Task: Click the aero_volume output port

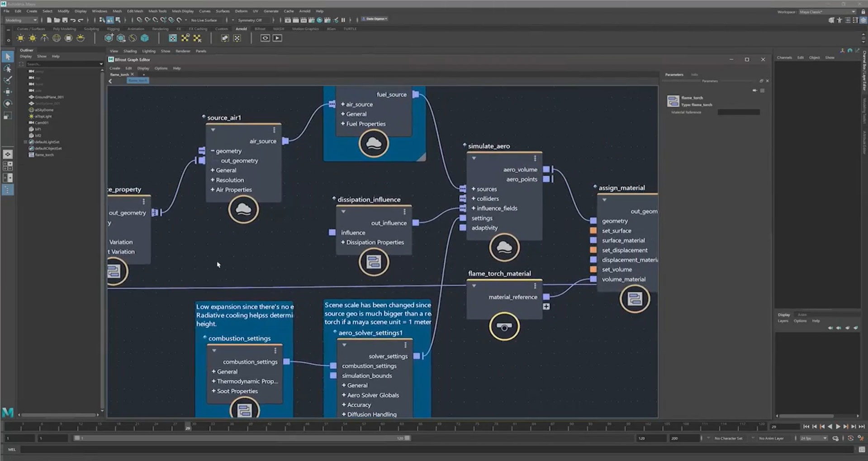Action: (x=546, y=170)
